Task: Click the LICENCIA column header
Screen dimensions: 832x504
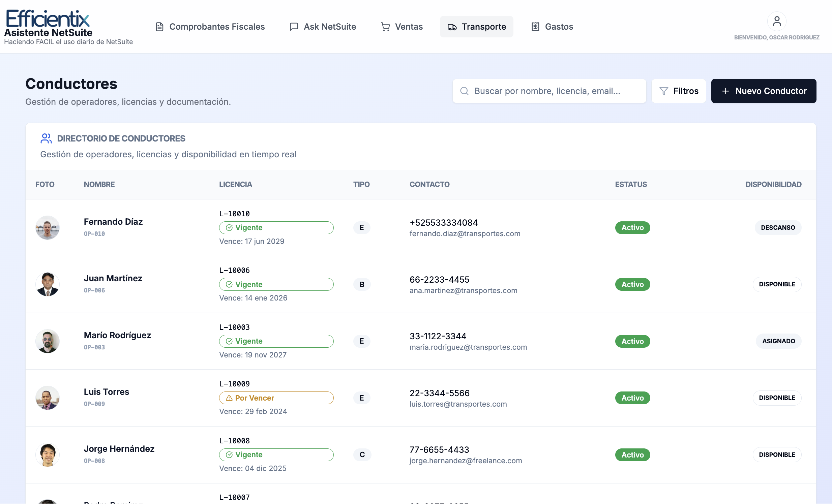Action: [235, 184]
